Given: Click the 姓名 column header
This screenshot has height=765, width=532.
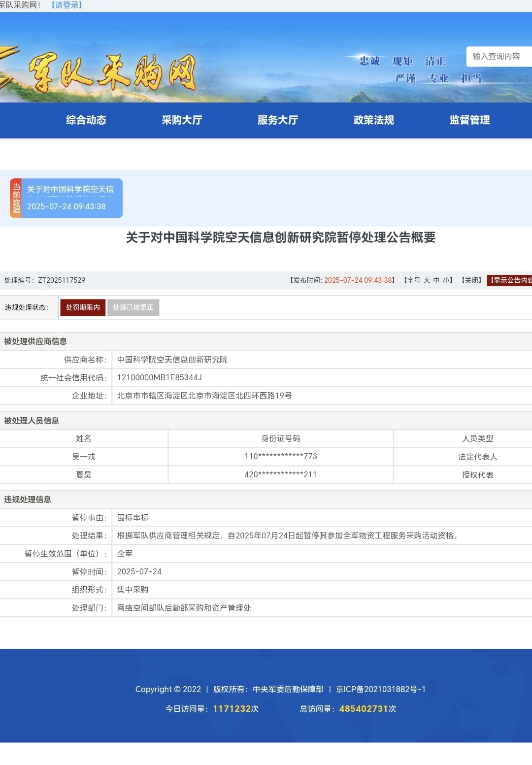Looking at the screenshot, I should point(84,439).
